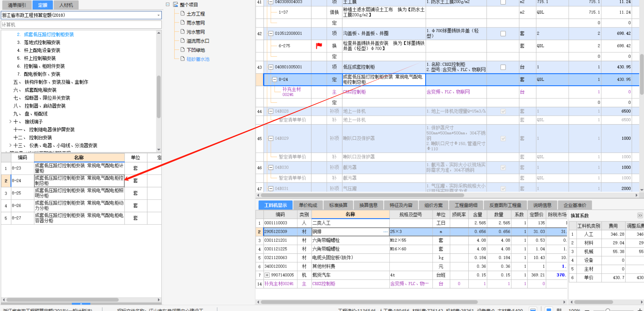Image resolution: width=644 pixels, height=311 pixels.
Task: Select quota row 8-25 照明分柜
Action: (x=81, y=193)
